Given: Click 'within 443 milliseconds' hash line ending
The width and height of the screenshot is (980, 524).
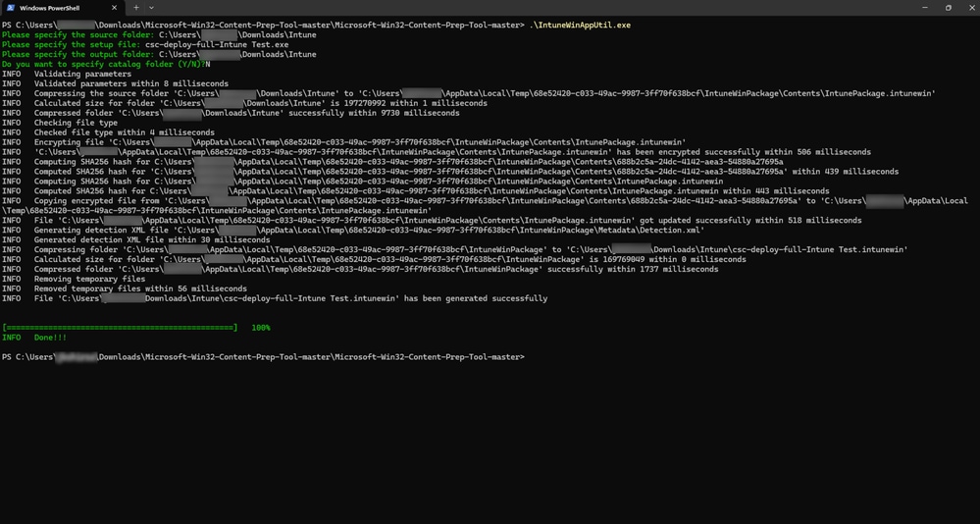Looking at the screenshot, I should coord(776,191).
